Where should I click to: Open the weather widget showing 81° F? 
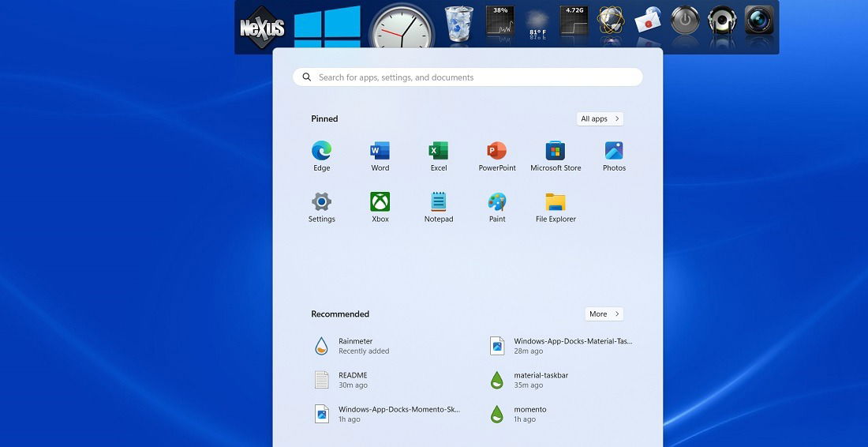[x=537, y=24]
